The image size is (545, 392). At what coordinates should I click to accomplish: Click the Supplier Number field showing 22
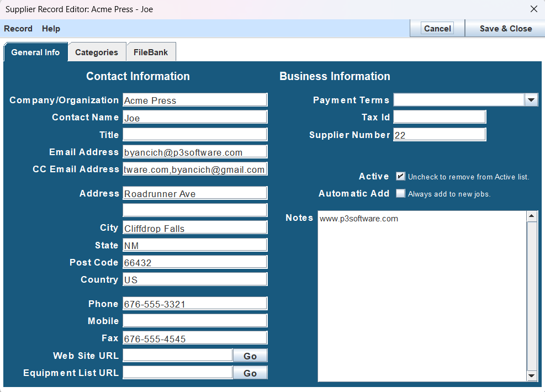439,134
